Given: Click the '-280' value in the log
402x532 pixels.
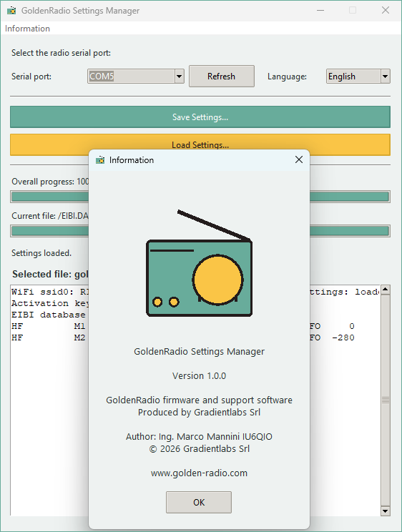Looking at the screenshot, I should (x=343, y=338).
